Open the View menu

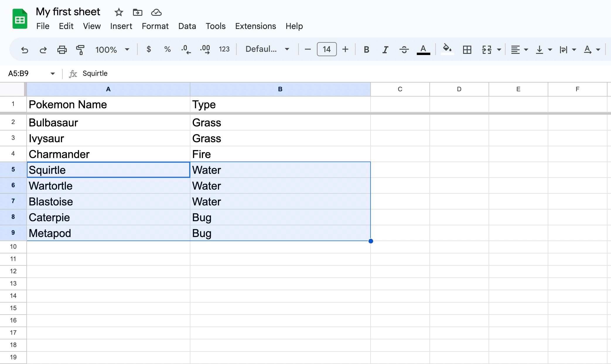[x=92, y=26]
